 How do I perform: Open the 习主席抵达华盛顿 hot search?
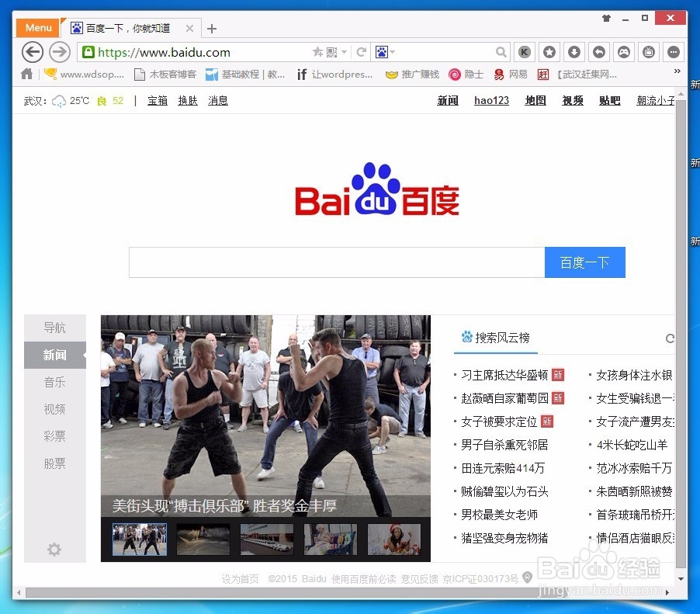(x=504, y=375)
